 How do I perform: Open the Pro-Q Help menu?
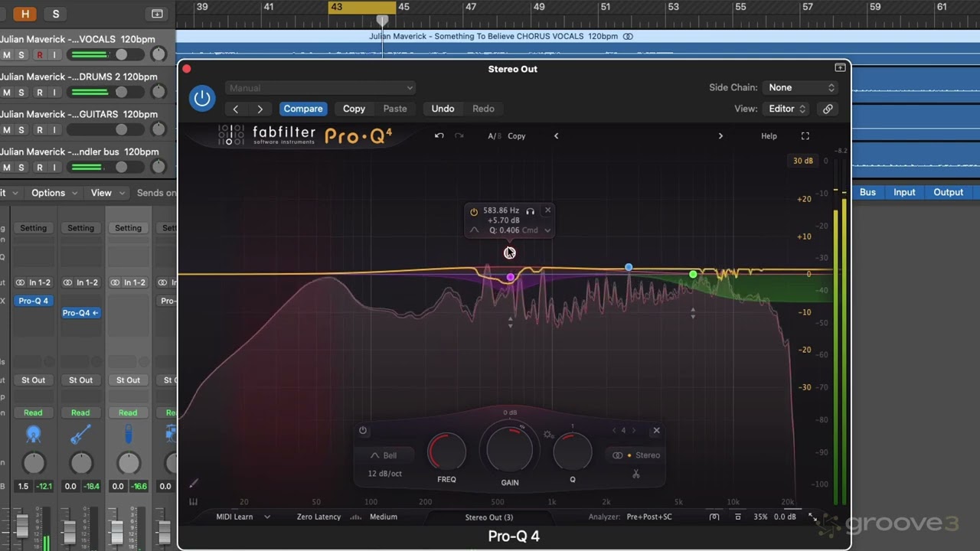click(769, 136)
